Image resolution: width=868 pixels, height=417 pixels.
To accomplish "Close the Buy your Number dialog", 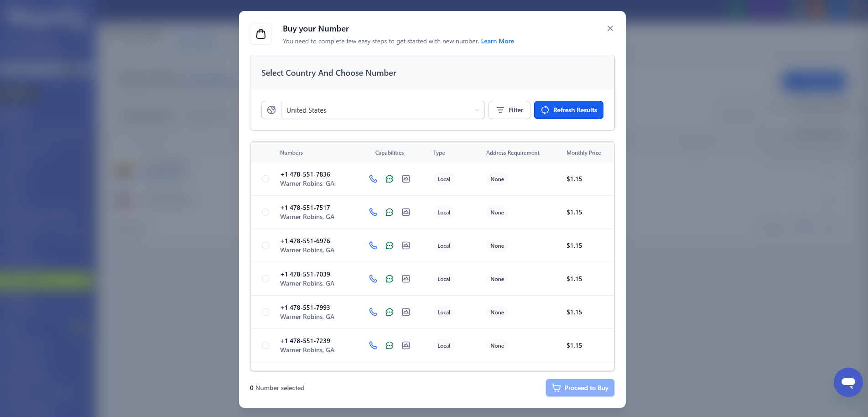I will (610, 28).
